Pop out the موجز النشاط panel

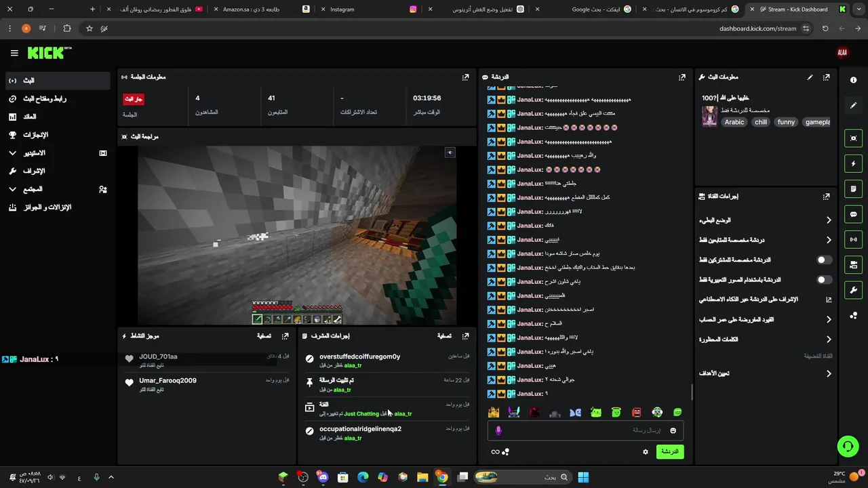coord(285,335)
